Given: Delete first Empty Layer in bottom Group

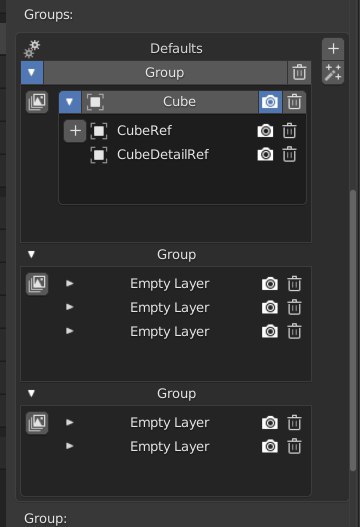Looking at the screenshot, I should (294, 423).
